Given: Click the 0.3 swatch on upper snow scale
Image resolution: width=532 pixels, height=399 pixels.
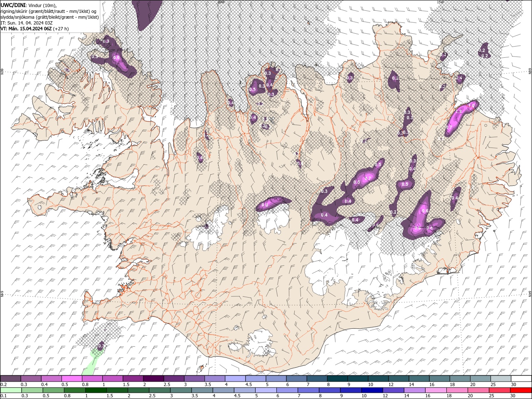Looking at the screenshot, I should 31,379.
